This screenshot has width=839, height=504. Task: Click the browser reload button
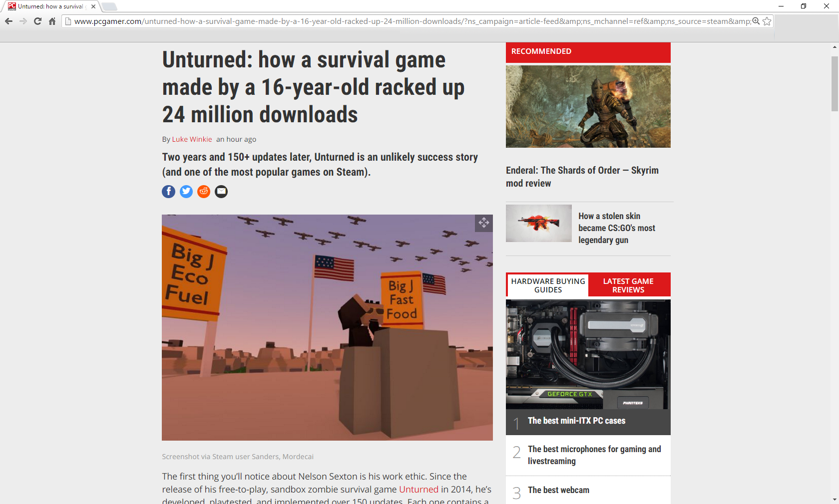(37, 21)
